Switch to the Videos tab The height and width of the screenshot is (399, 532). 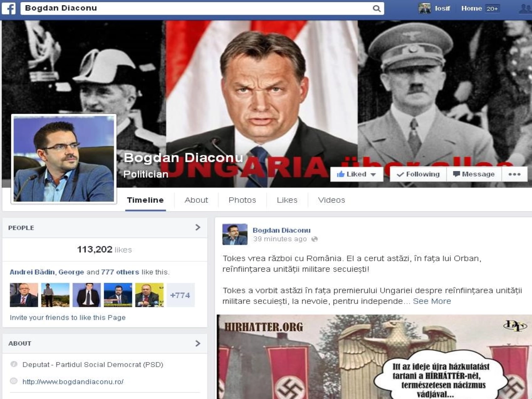pos(331,200)
